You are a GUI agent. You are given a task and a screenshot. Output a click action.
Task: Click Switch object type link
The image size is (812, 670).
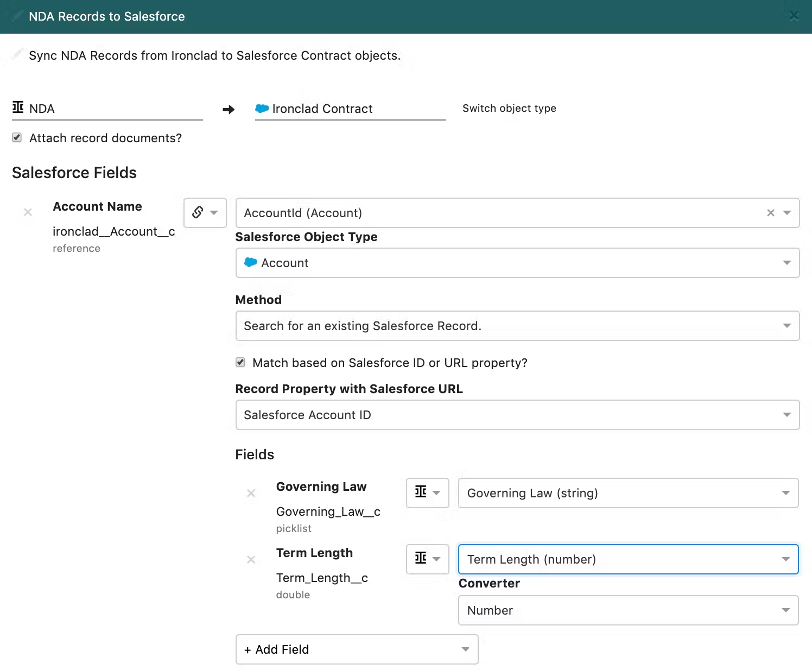(x=509, y=108)
